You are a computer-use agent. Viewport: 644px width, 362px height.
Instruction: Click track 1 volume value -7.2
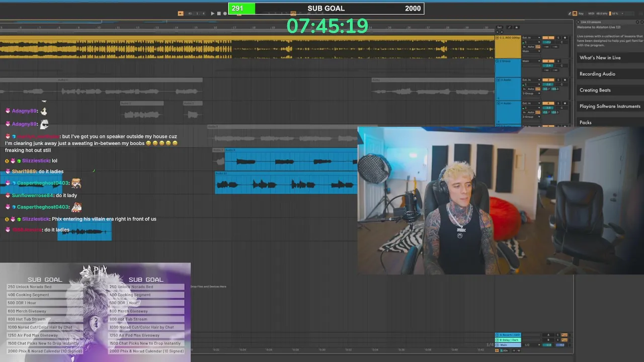point(548,42)
